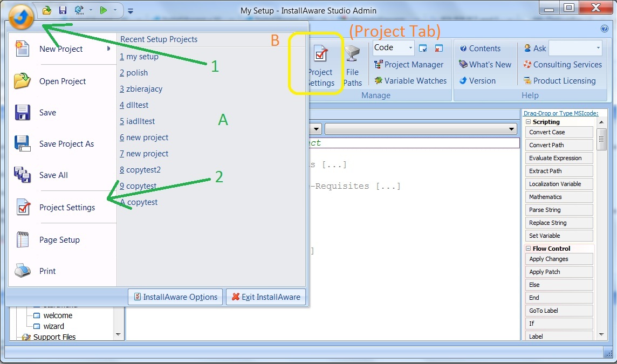Collapse the Flow Control command group
Viewport: 617px width, 364px height.
529,248
